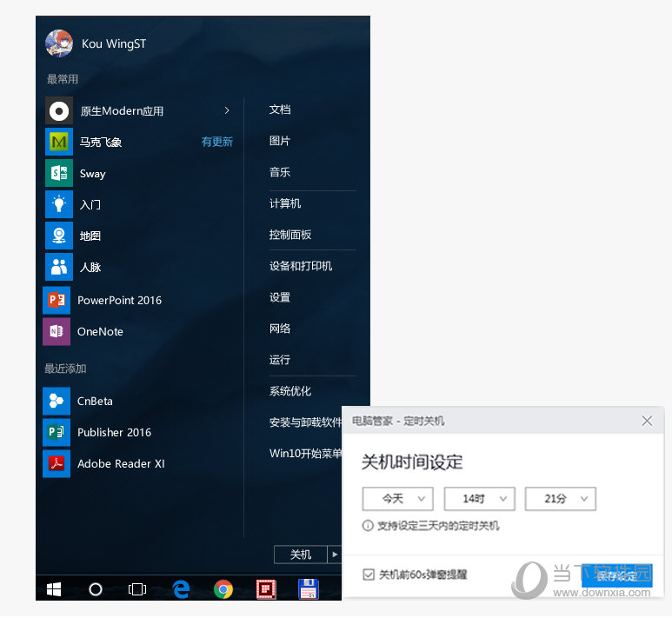The image size is (672, 618).
Task: Expand the arrow next to 关机 button
Action: (x=335, y=555)
